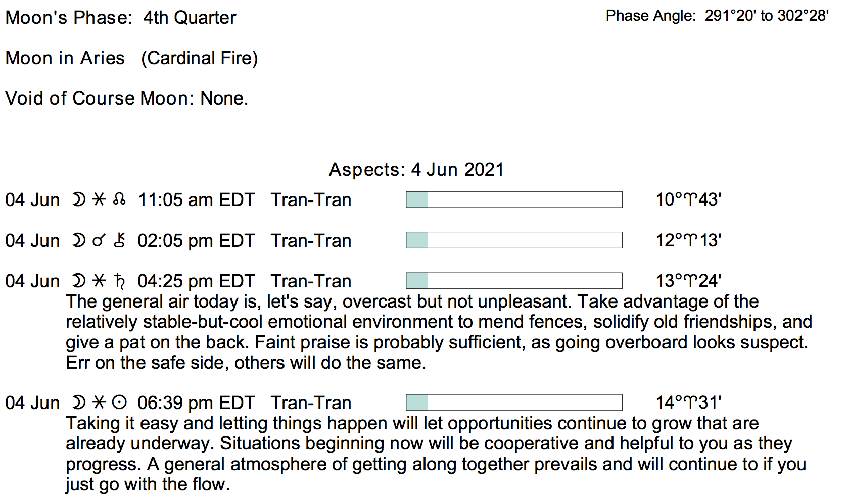Click the progress bar for the 06:39 pm aspect
848x504 pixels.
(x=514, y=402)
